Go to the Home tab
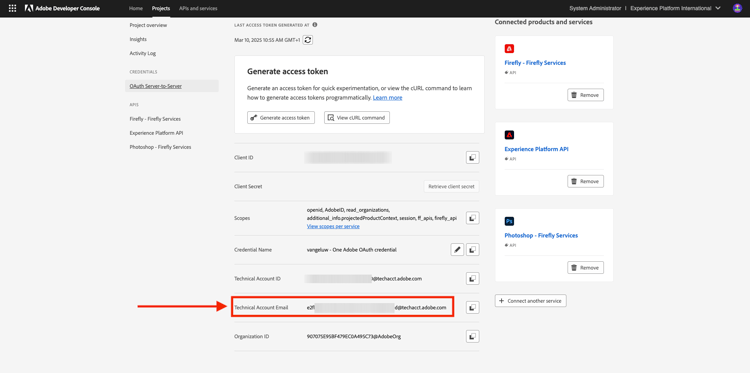 click(x=136, y=8)
